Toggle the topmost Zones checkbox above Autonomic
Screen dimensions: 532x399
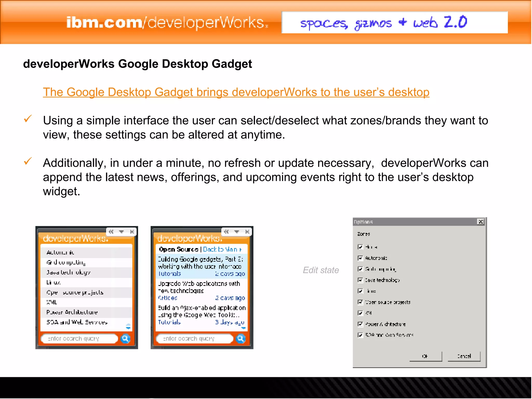click(360, 247)
